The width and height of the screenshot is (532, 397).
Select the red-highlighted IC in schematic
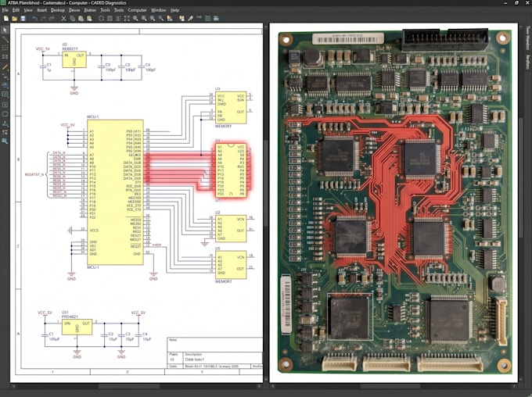click(231, 170)
